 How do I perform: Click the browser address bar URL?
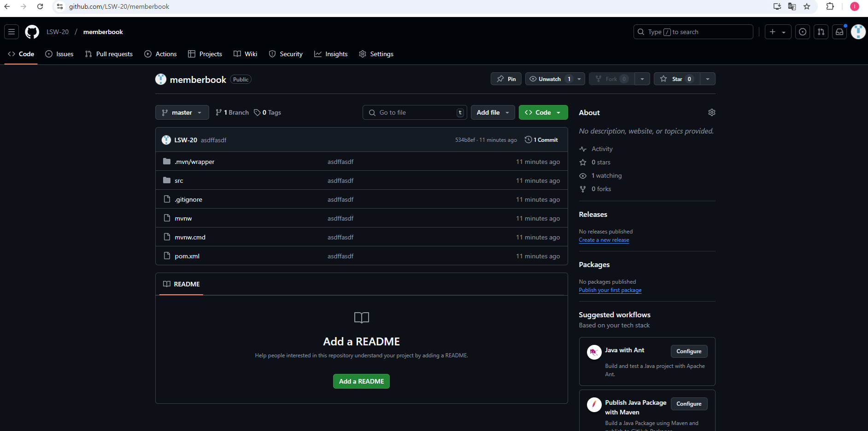click(x=119, y=6)
